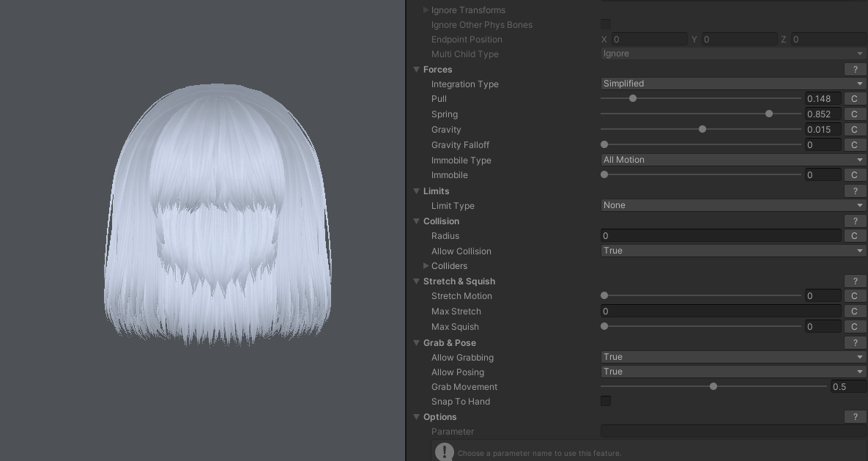Click the Spring value field 0.852
This screenshot has width=868, height=461.
coord(823,114)
